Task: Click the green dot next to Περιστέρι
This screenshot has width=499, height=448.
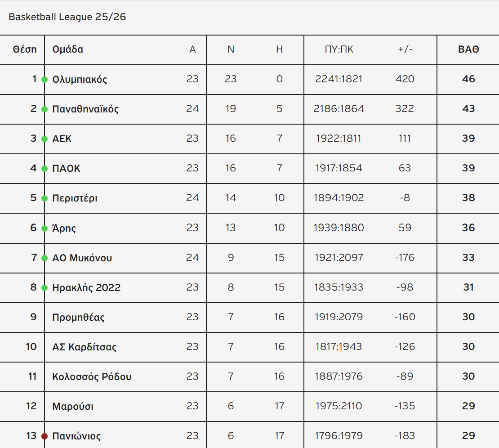Action: click(45, 198)
